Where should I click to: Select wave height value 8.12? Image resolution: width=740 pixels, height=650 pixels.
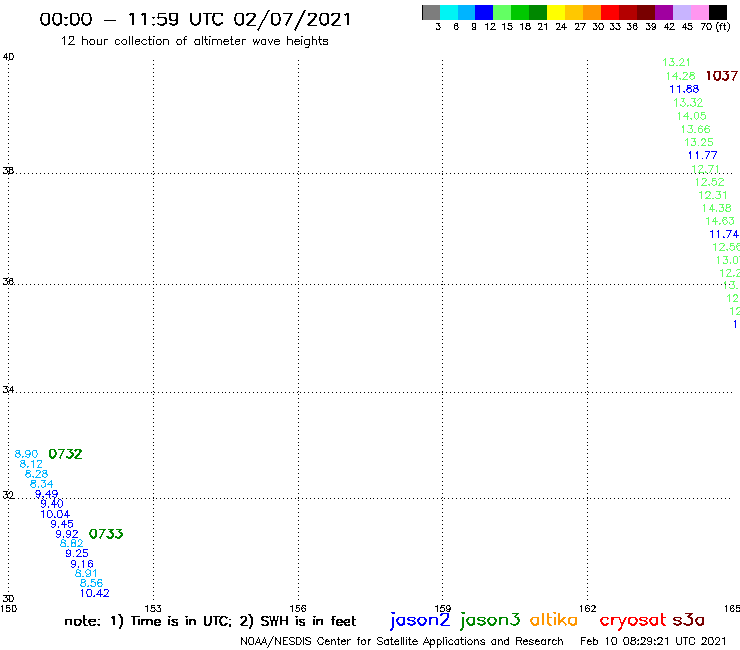click(x=31, y=464)
